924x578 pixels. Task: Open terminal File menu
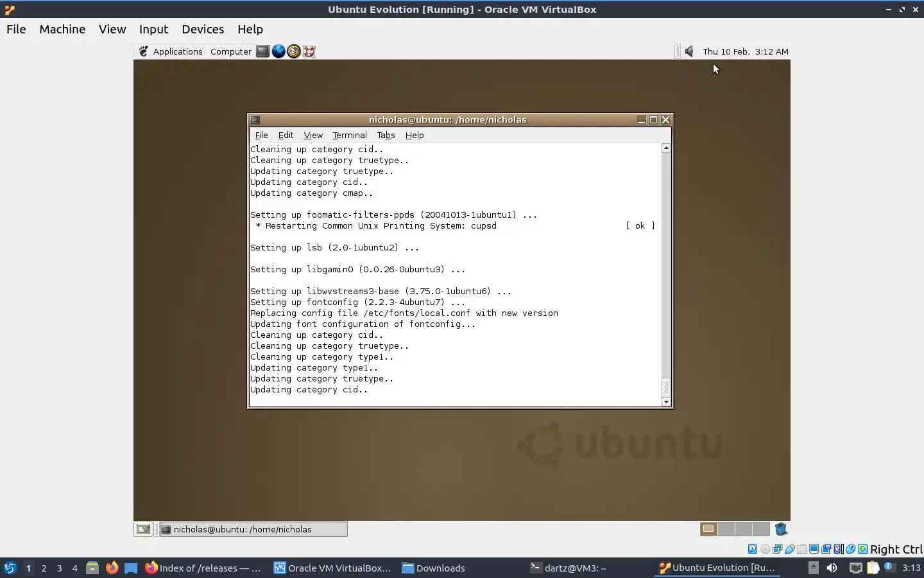pyautogui.click(x=261, y=135)
